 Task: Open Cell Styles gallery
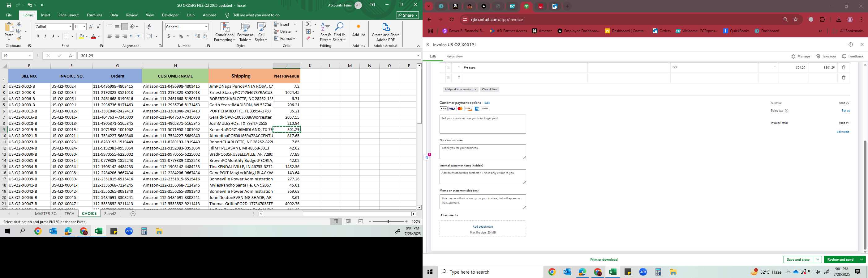[261, 32]
